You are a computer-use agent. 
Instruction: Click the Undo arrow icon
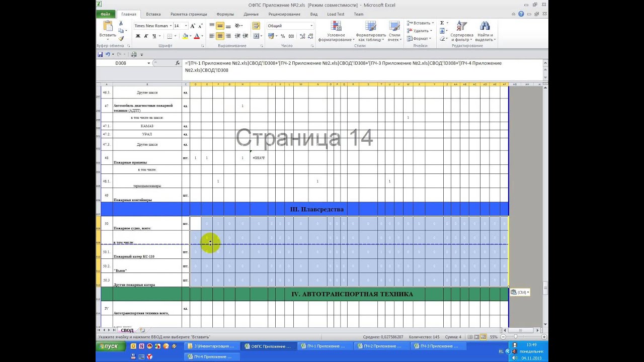pos(108,54)
